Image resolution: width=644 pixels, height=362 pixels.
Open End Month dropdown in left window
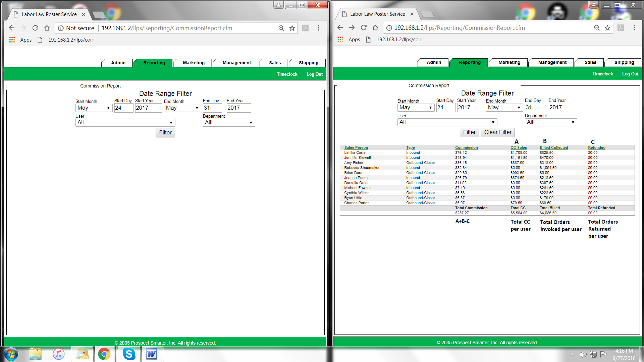[182, 108]
